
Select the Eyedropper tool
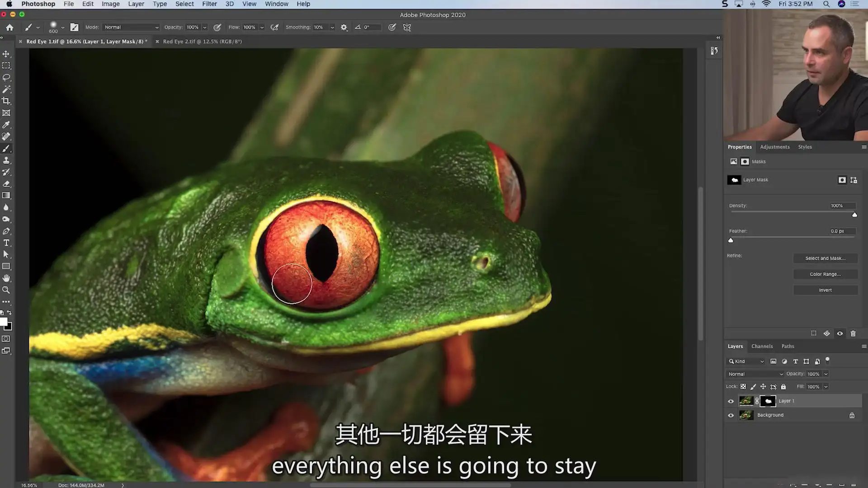tap(6, 125)
